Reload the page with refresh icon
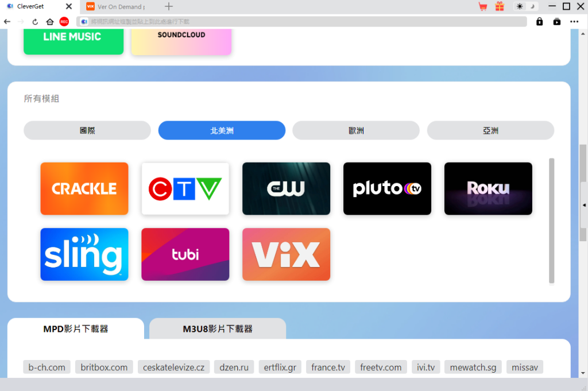Image resolution: width=588 pixels, height=391 pixels. [x=35, y=22]
